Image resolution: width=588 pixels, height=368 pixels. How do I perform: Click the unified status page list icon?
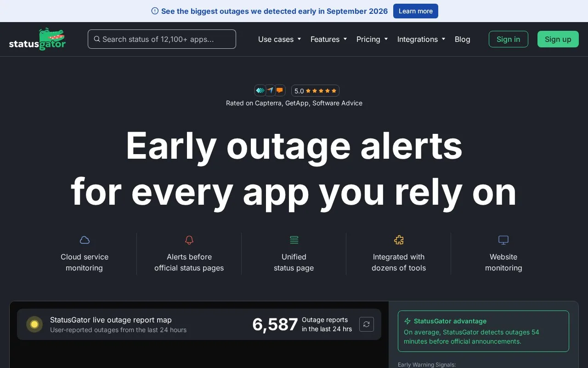[294, 240]
